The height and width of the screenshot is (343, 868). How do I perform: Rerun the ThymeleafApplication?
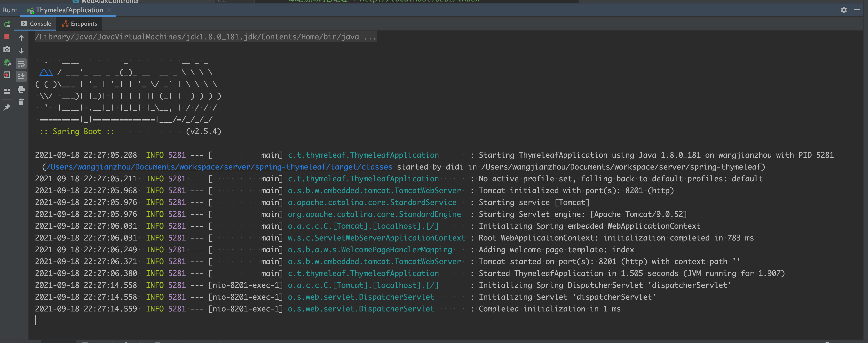point(7,24)
